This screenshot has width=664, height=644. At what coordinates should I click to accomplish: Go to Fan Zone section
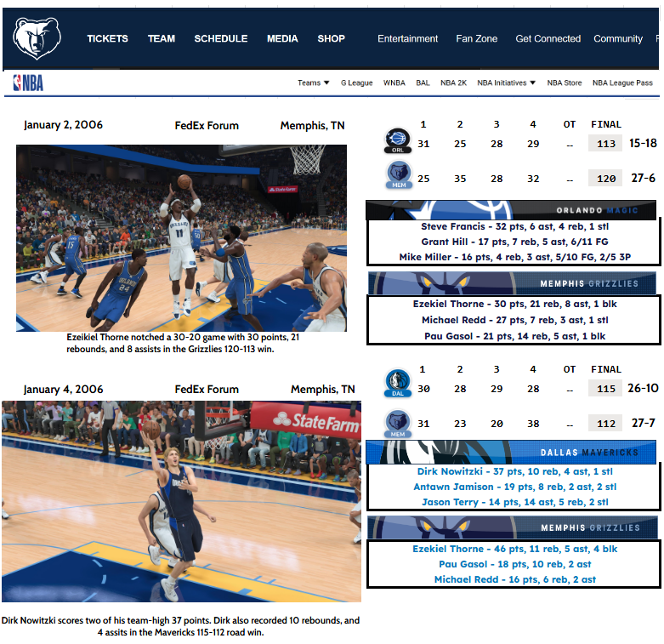pyautogui.click(x=477, y=38)
